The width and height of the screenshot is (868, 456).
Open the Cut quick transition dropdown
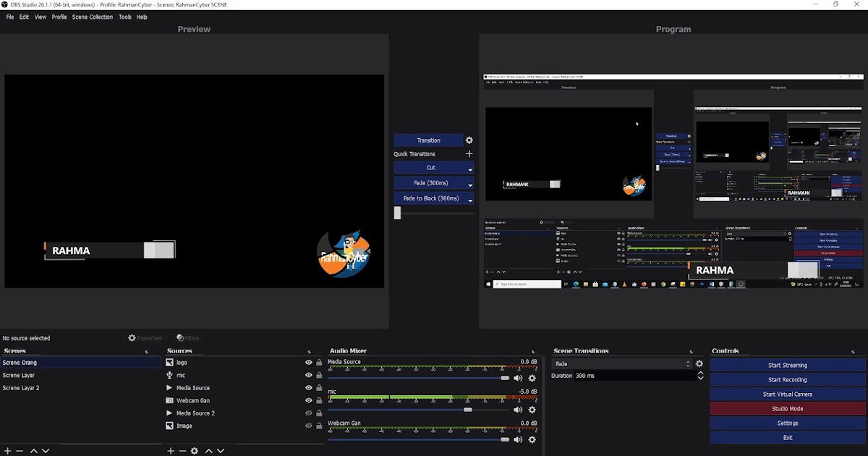(469, 169)
